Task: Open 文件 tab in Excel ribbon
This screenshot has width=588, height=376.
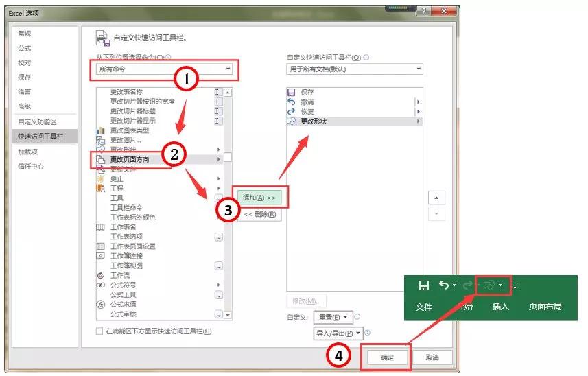Action: (x=424, y=307)
